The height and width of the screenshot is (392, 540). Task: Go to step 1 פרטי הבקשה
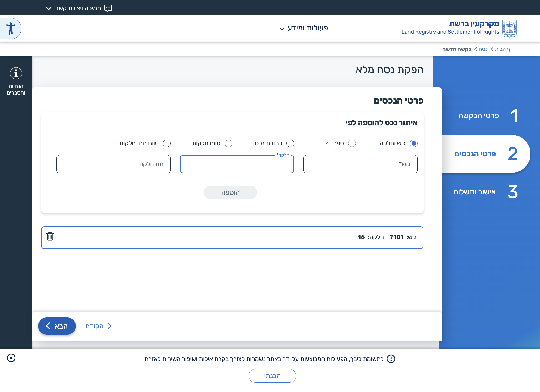488,116
